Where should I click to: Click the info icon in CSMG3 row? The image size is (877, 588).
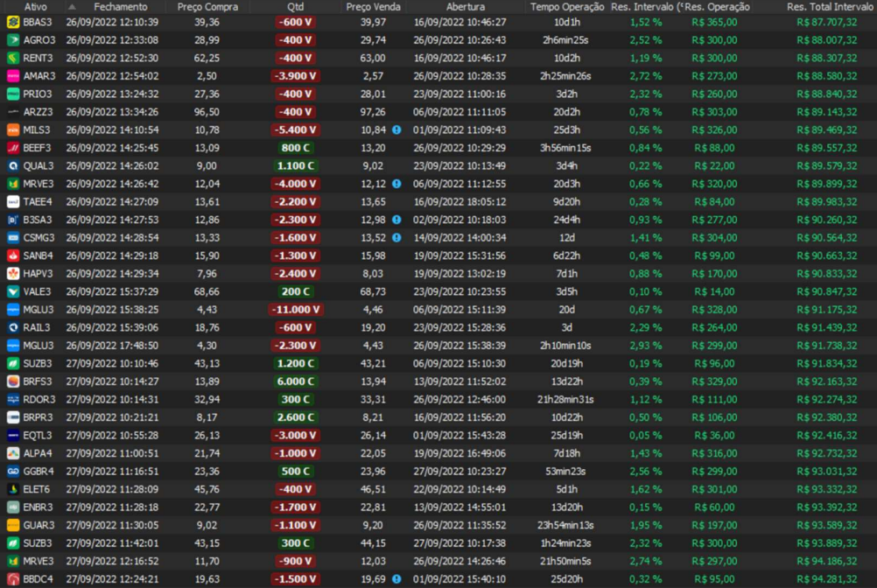coord(396,237)
